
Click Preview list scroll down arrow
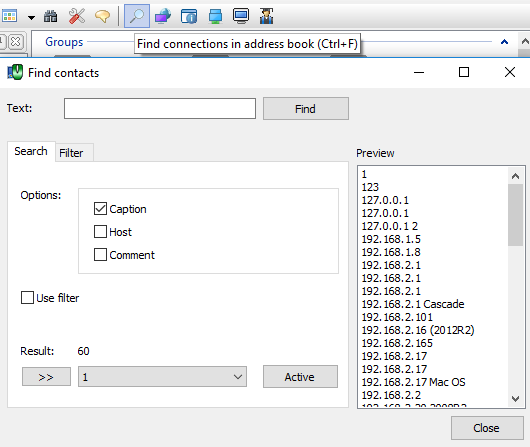(x=515, y=399)
